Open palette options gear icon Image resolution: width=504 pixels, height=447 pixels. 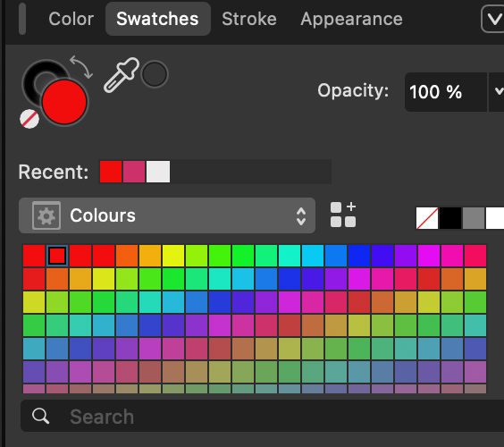pyautogui.click(x=46, y=215)
